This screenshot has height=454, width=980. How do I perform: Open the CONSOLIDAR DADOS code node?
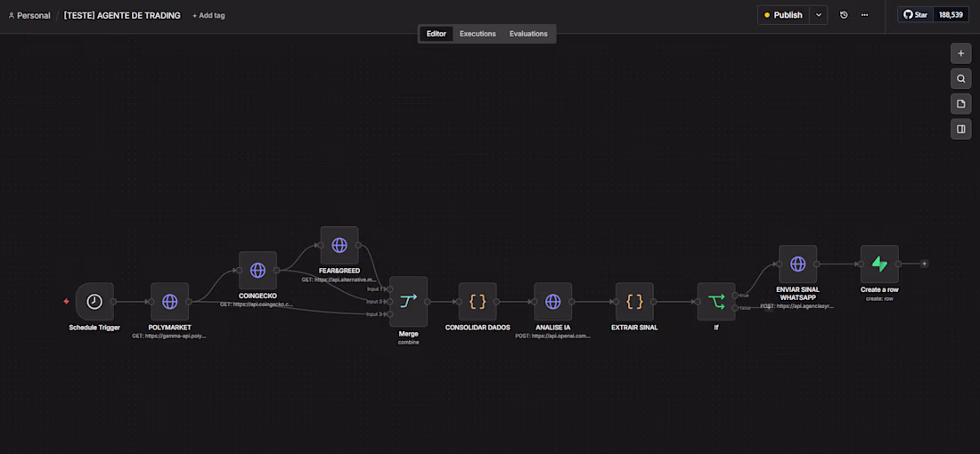point(478,301)
